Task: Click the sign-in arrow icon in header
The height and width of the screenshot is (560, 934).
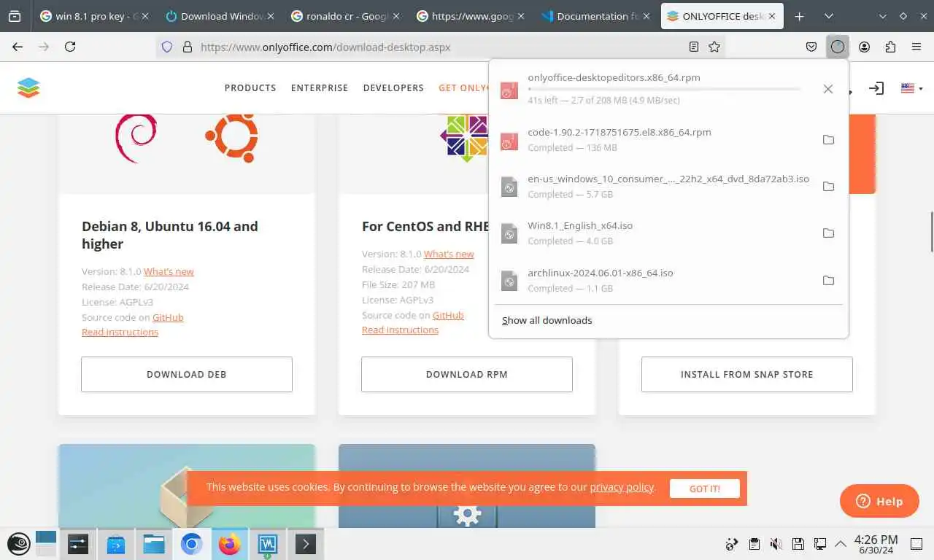Action: (876, 88)
